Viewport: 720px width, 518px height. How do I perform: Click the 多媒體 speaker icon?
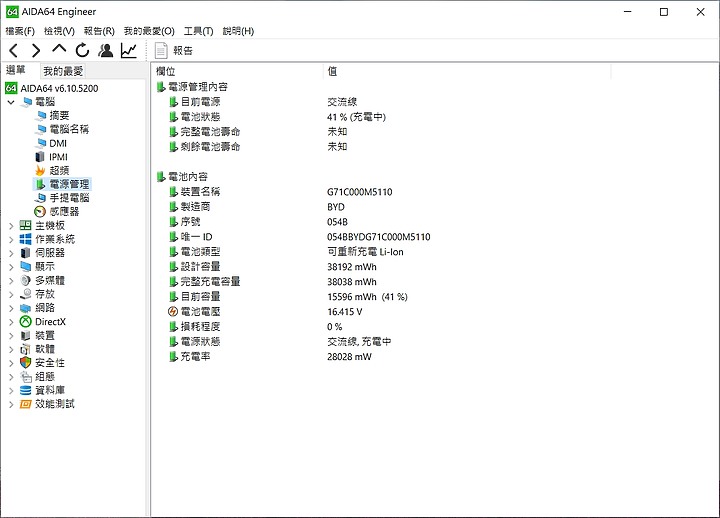[26, 281]
